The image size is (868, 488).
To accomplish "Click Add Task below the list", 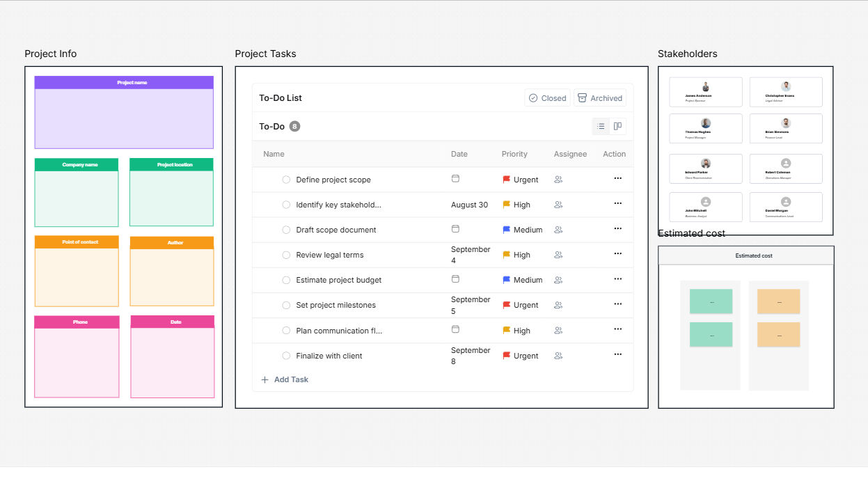I will coord(285,379).
